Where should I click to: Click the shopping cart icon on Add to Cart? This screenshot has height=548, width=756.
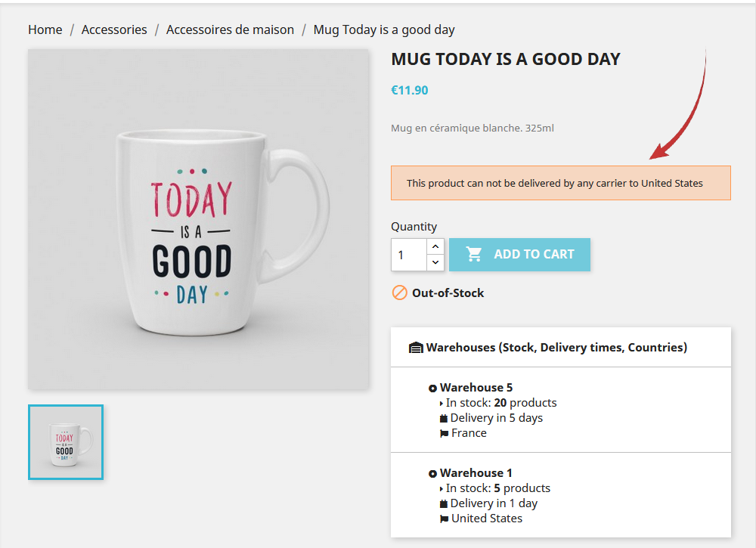tap(475, 255)
